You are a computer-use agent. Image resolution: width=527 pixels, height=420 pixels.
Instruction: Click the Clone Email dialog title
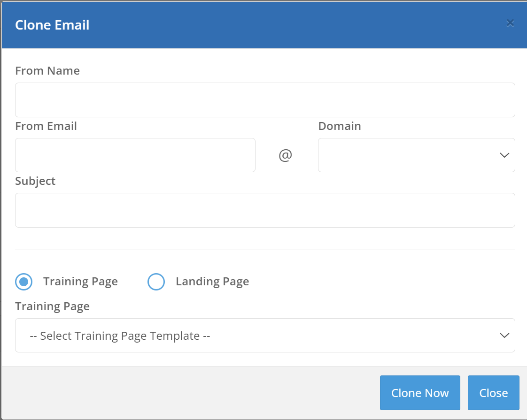[52, 25]
